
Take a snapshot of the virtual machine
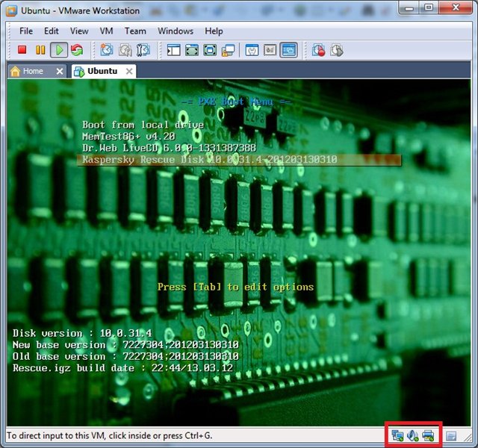pos(106,50)
